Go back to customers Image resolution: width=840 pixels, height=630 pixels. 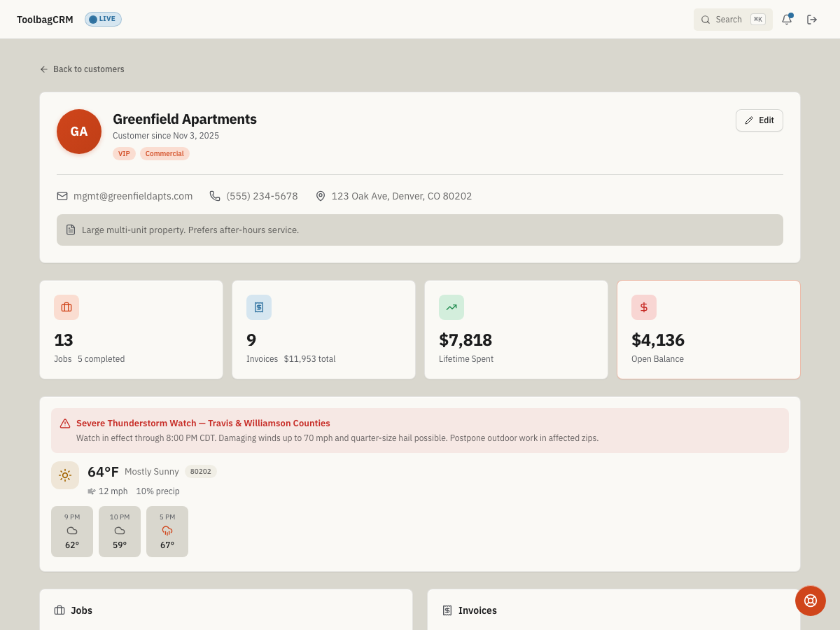pyautogui.click(x=82, y=69)
